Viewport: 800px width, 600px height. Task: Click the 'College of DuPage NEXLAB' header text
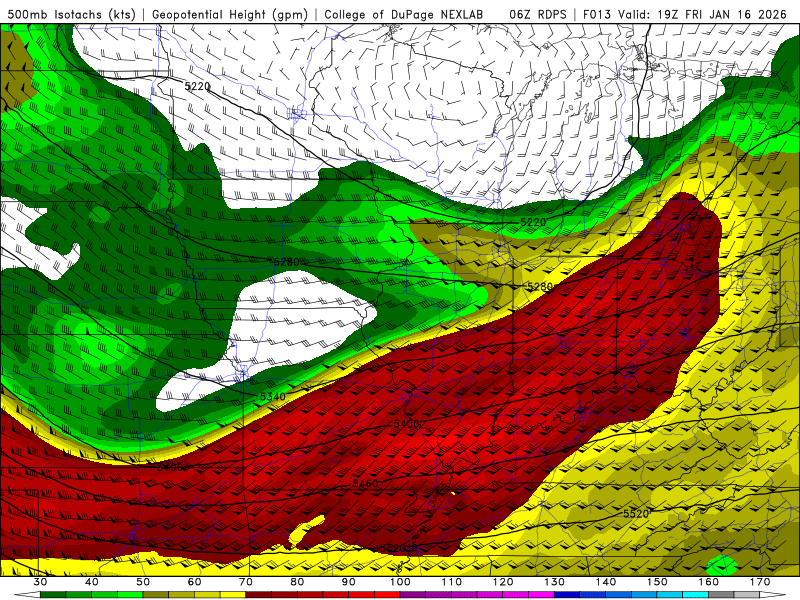click(x=404, y=15)
